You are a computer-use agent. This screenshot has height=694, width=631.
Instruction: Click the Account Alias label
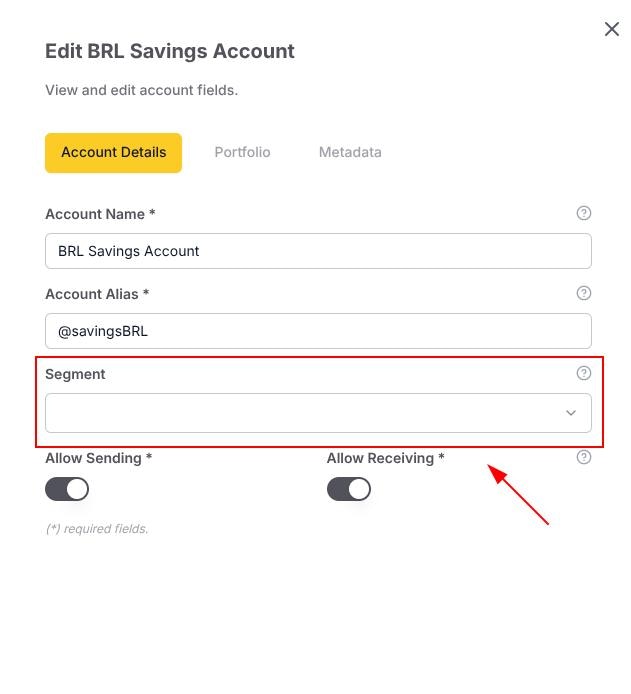tap(97, 294)
